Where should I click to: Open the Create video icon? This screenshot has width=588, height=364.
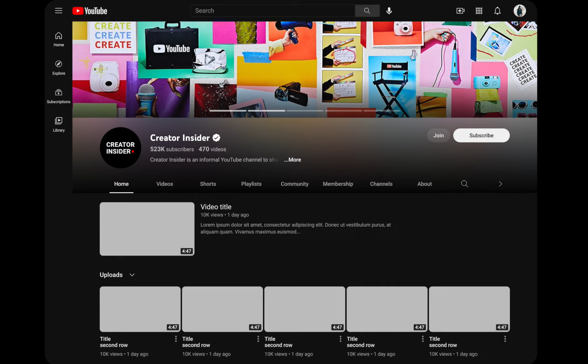[x=460, y=11]
